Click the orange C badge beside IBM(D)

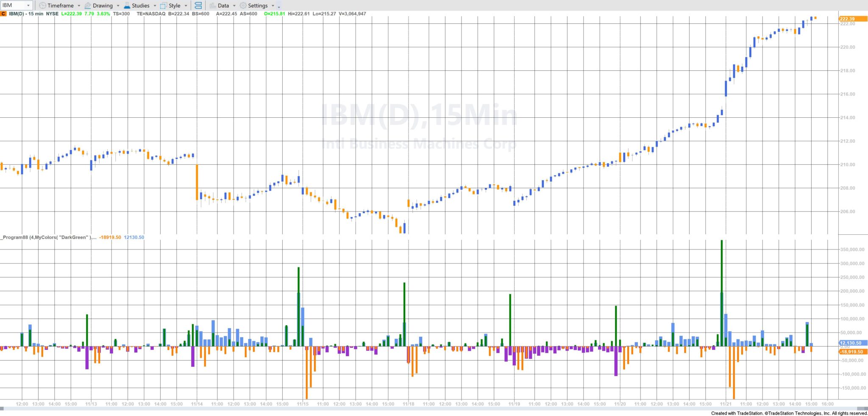pyautogui.click(x=3, y=14)
